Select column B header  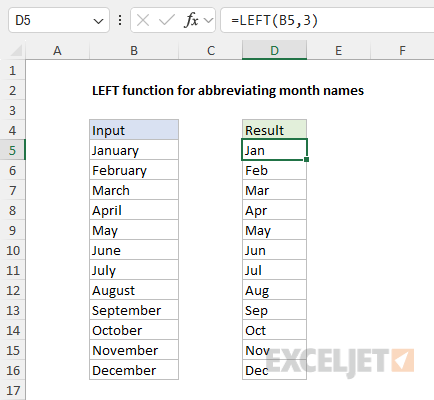point(134,50)
